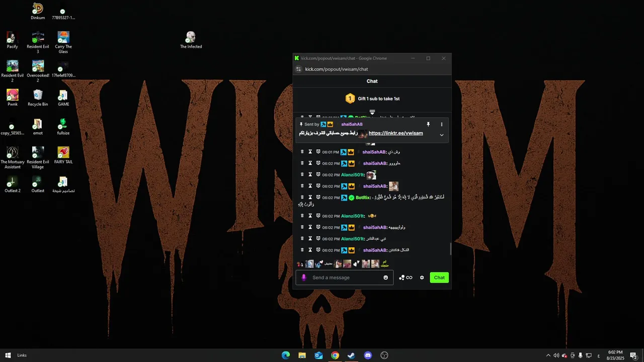Screen dimensions: 644x362
Task: Delete the "الشكل هتنننن" message by shai5ahAB
Action: coord(302,250)
